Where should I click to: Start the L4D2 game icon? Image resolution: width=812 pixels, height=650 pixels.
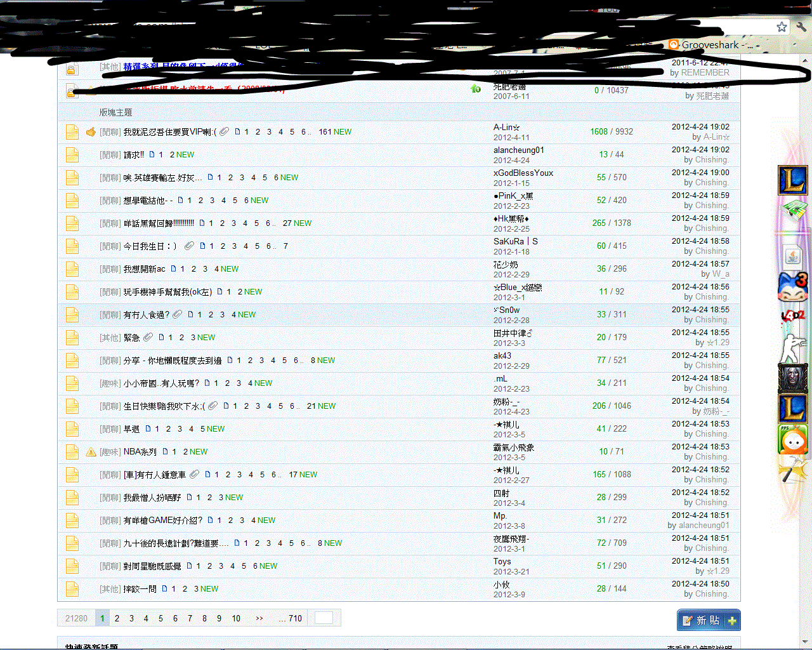792,315
